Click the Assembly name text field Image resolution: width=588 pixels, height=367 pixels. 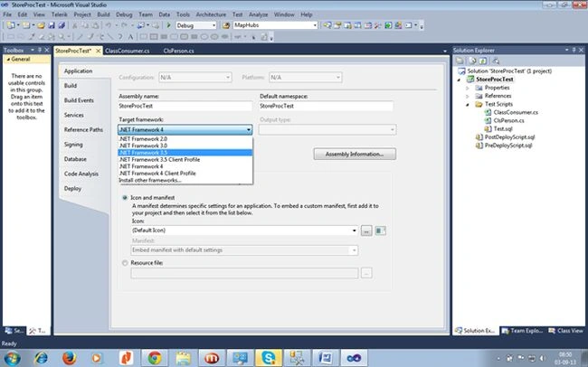[185, 106]
